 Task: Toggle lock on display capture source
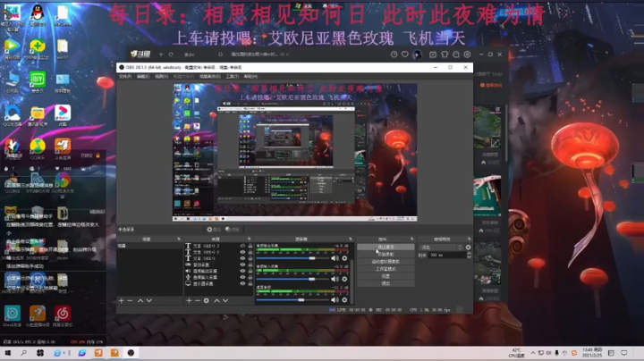point(250,283)
